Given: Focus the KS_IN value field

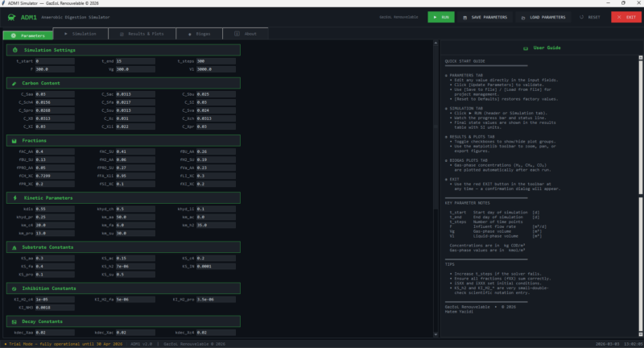Looking at the screenshot, I should click(x=217, y=265).
